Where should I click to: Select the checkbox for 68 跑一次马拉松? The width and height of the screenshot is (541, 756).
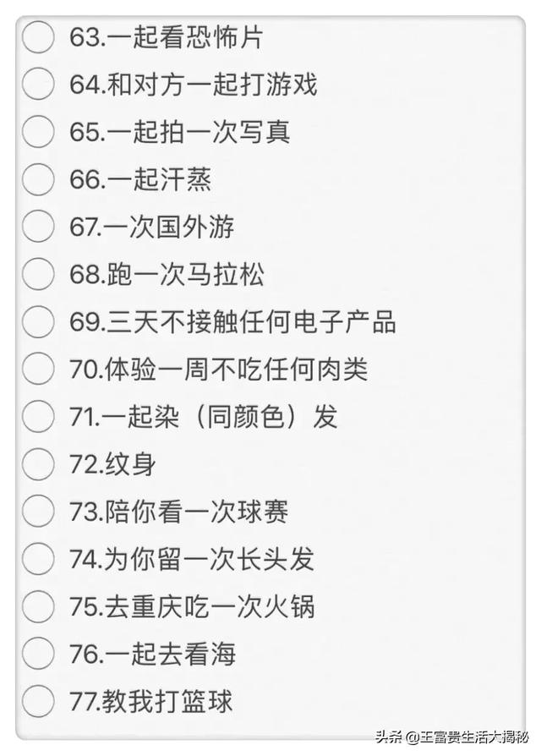pos(38,274)
